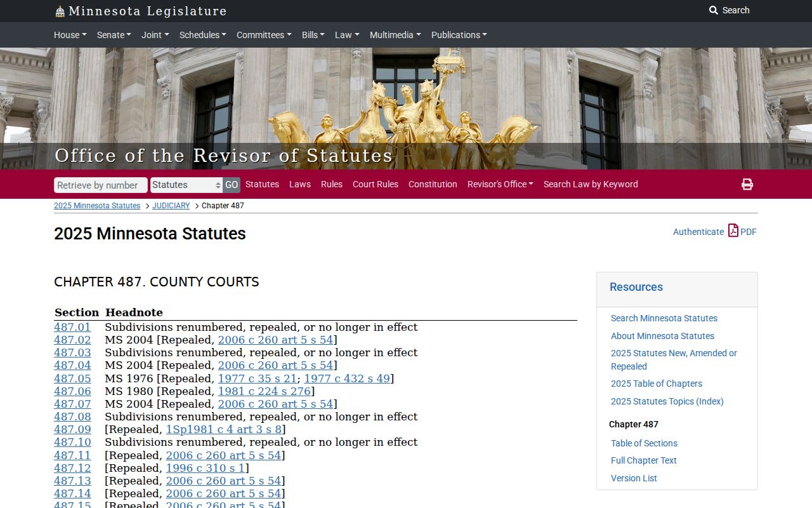
Task: Go to the JUDICIARY breadcrumb link
Action: pos(171,206)
